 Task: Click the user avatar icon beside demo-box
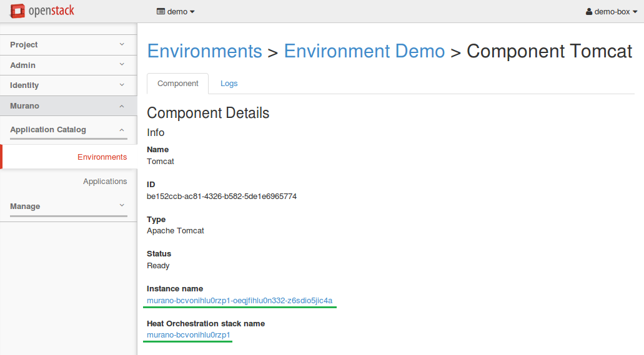click(588, 12)
